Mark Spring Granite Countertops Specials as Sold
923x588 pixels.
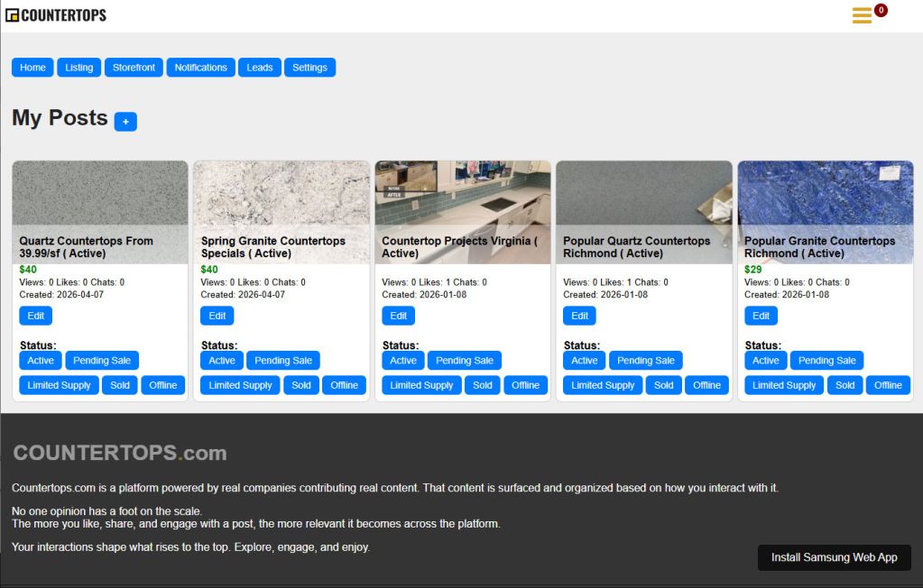(x=300, y=385)
